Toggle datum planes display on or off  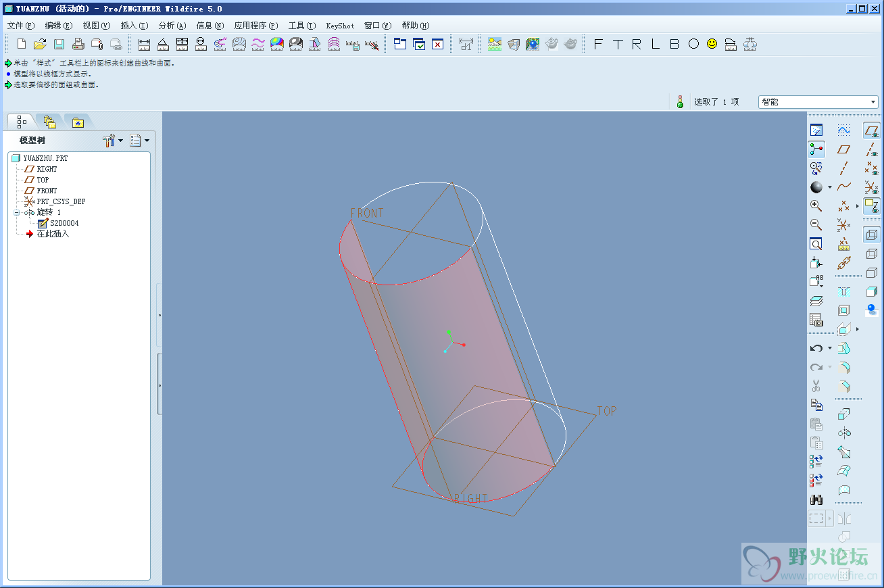[872, 130]
